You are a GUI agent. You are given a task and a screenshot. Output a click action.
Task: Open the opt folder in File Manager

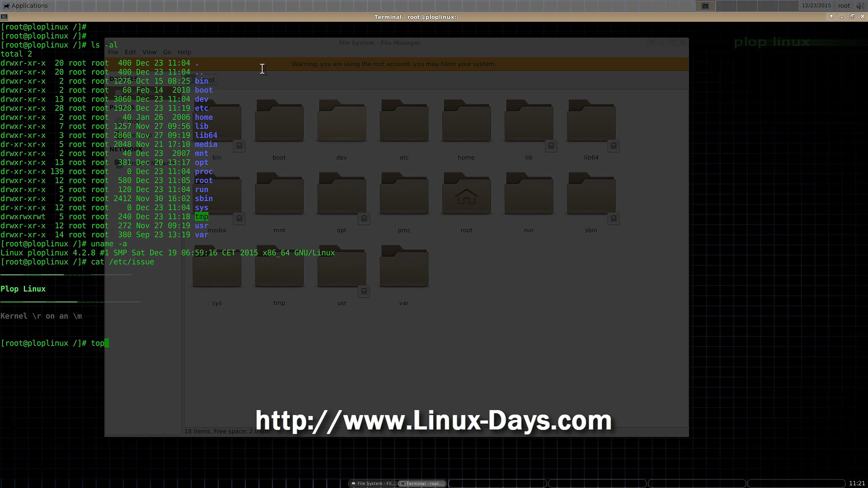pos(342,194)
